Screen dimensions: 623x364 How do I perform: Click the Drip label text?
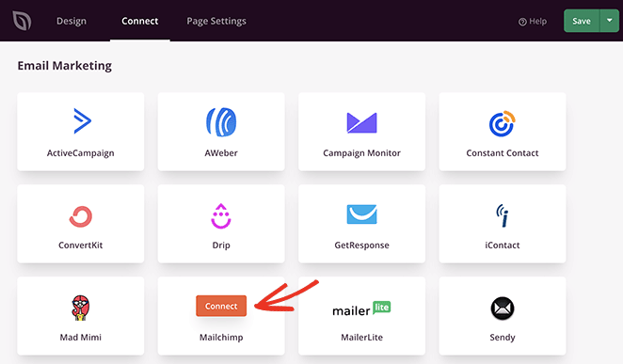(221, 245)
